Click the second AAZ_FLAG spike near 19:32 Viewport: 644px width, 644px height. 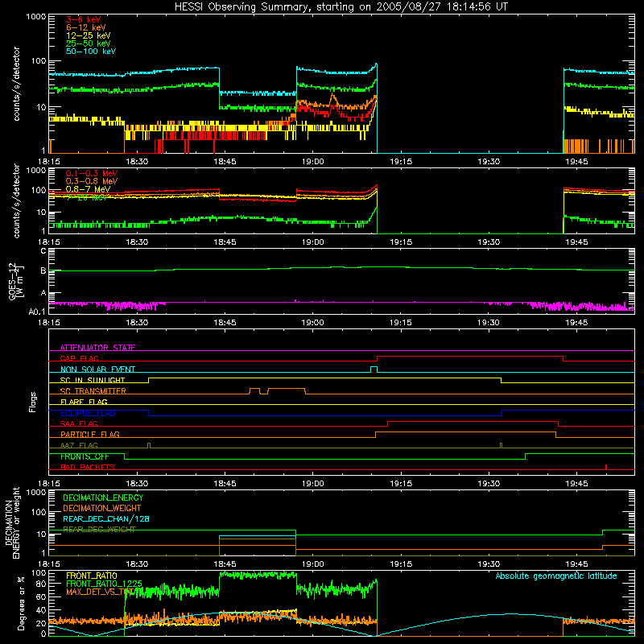(x=501, y=446)
